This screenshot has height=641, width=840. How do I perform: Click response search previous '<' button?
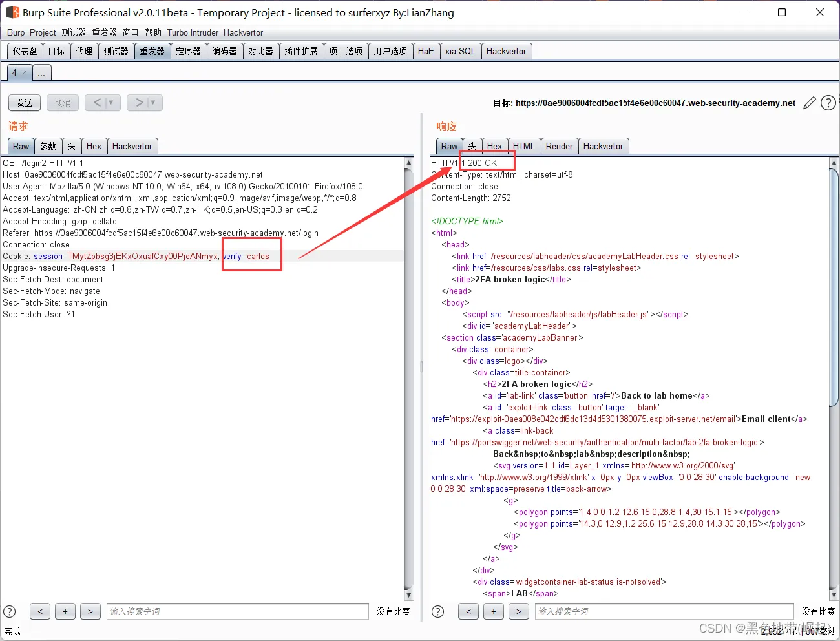click(x=468, y=611)
